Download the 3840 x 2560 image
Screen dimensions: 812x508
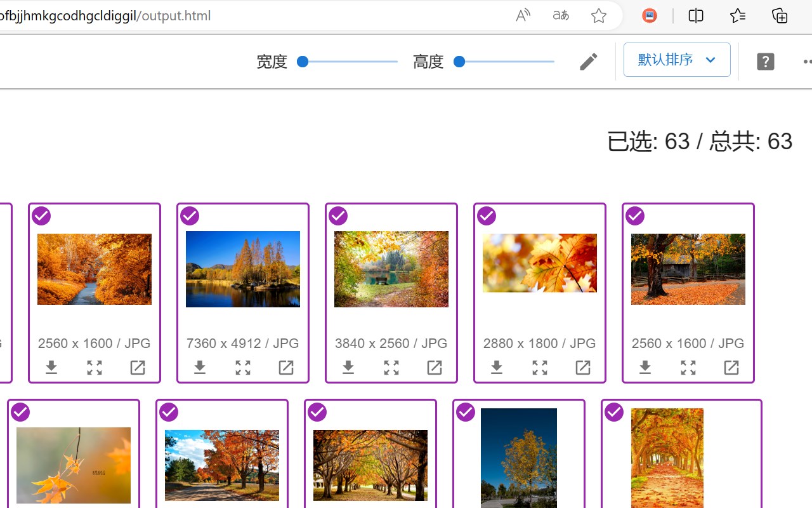tap(348, 368)
